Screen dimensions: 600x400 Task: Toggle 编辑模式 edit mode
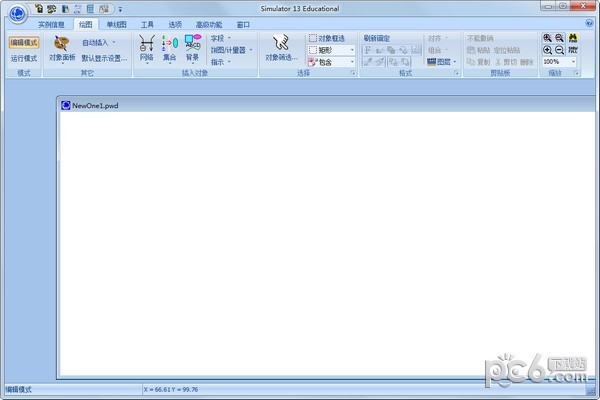[x=24, y=43]
